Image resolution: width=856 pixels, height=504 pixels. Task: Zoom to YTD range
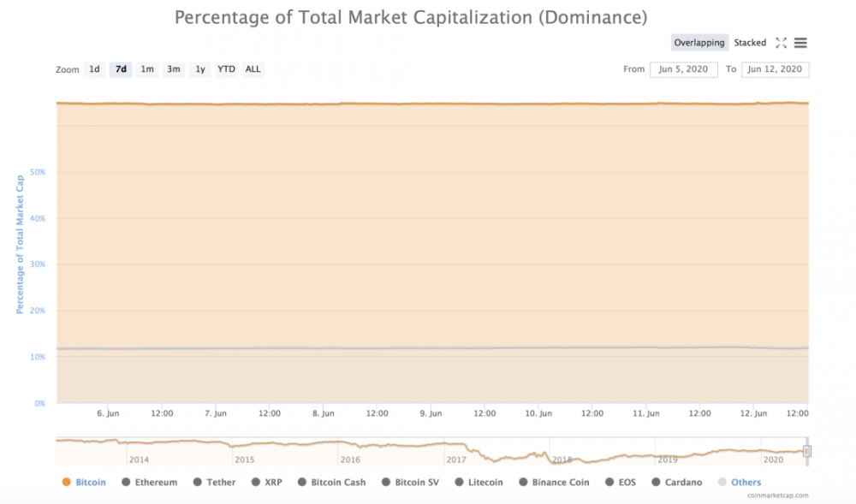point(226,69)
